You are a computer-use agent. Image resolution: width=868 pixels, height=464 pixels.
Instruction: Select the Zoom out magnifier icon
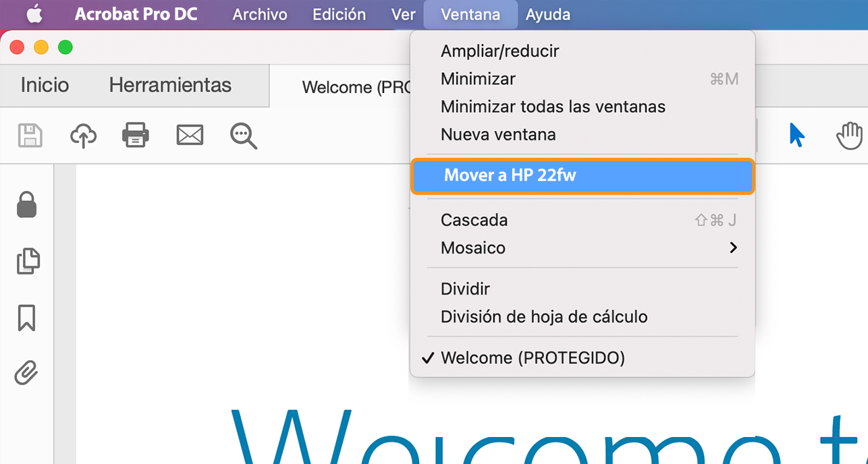point(243,136)
